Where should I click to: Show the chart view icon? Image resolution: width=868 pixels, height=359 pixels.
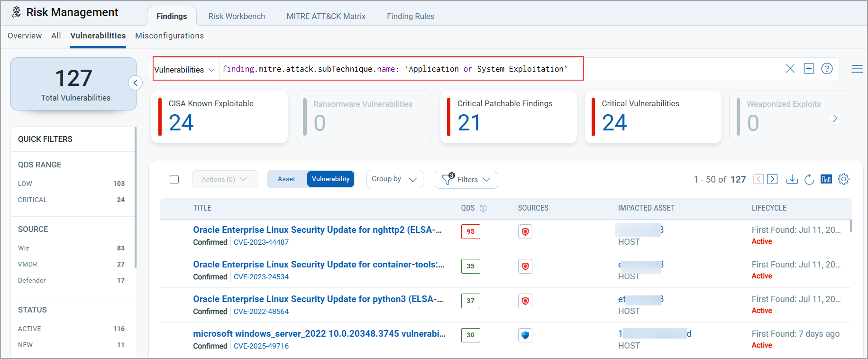pos(826,179)
